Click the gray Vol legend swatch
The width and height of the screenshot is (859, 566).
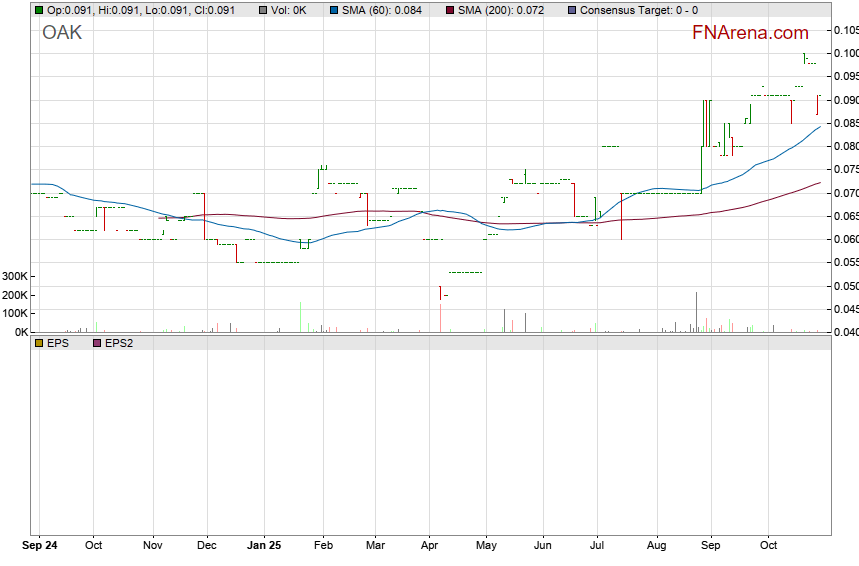tap(262, 10)
